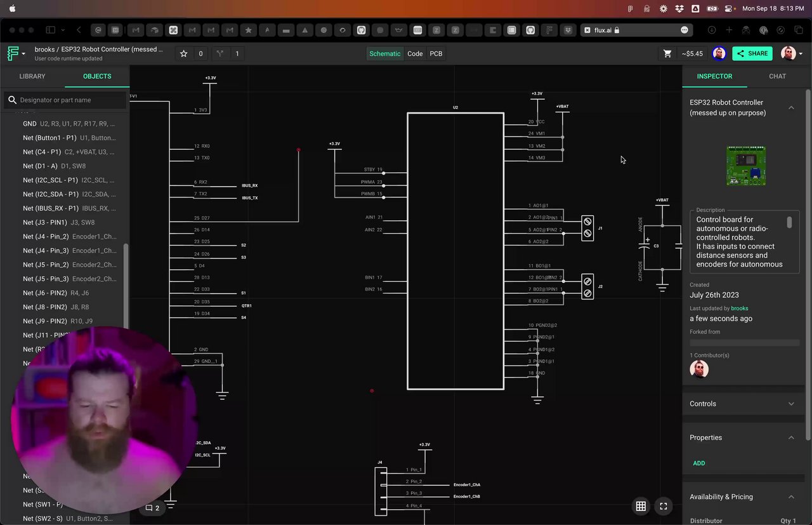Screen dimensions: 812x525
Task: Select the GND net row
Action: tap(70, 124)
